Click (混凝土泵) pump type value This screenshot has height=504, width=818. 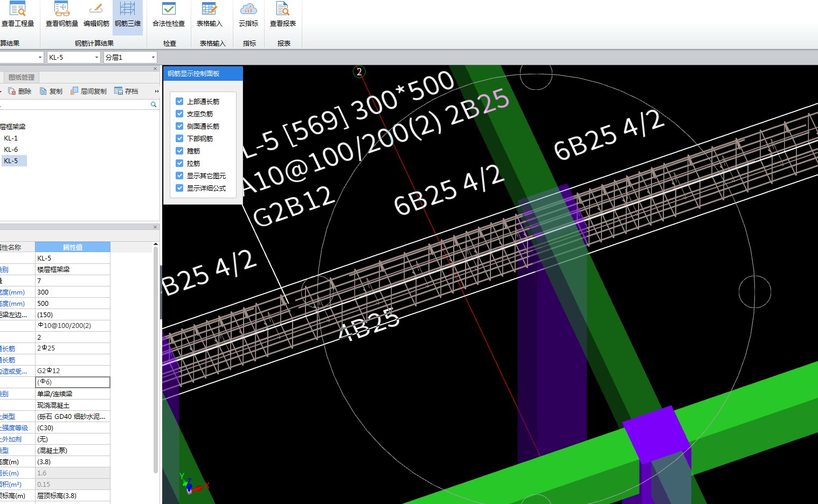click(73, 450)
